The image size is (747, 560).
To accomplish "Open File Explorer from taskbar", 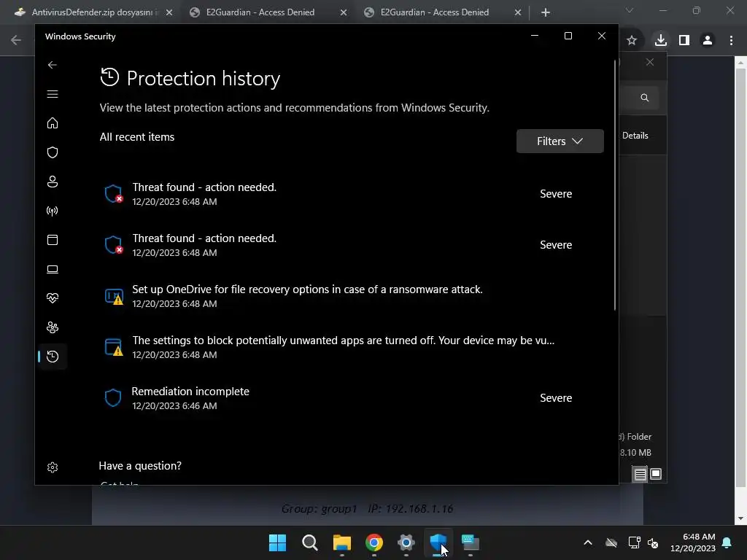I will (342, 542).
